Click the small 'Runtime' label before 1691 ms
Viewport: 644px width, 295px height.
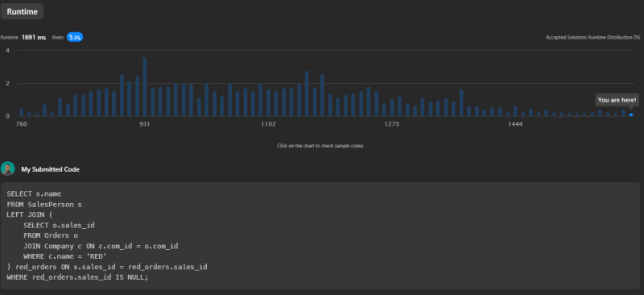[x=10, y=37]
